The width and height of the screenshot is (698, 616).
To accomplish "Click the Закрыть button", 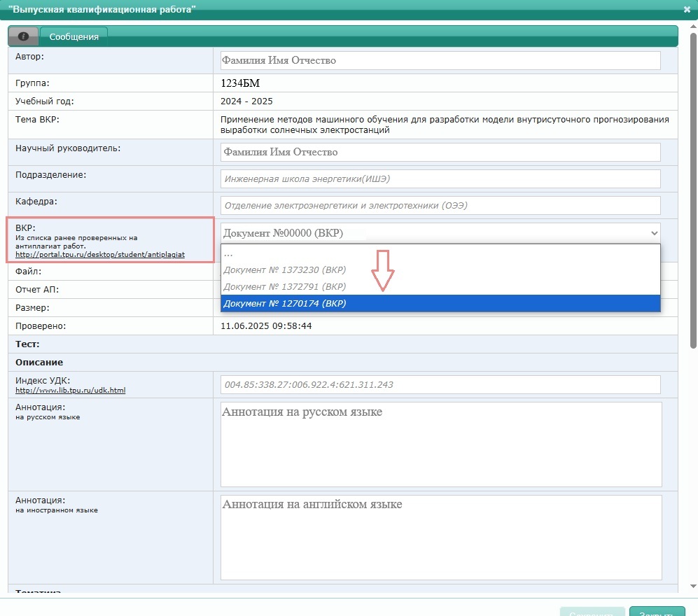I will tap(657, 612).
